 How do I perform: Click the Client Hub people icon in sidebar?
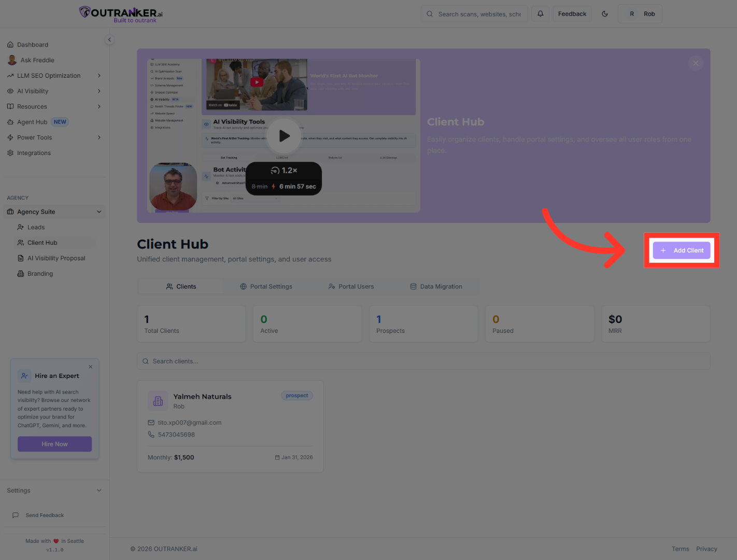[21, 243]
